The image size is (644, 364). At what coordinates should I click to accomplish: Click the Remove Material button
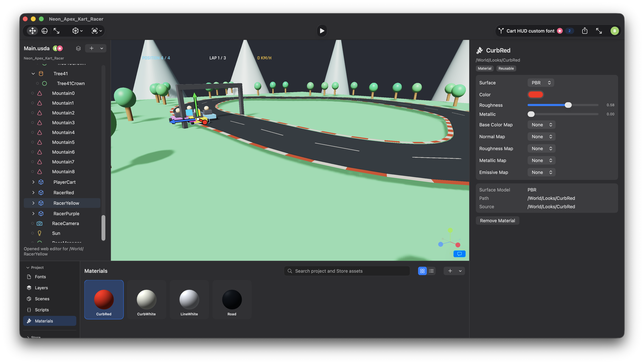click(497, 220)
